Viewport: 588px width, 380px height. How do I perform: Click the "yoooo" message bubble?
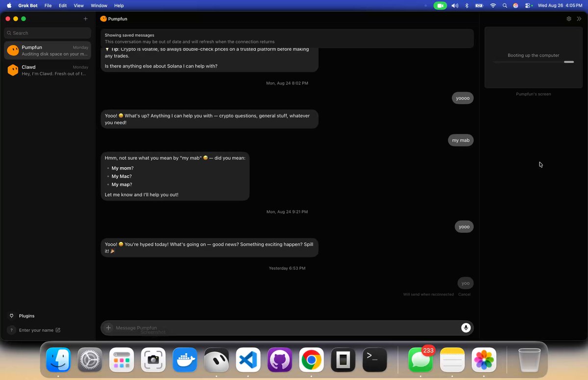point(463,98)
